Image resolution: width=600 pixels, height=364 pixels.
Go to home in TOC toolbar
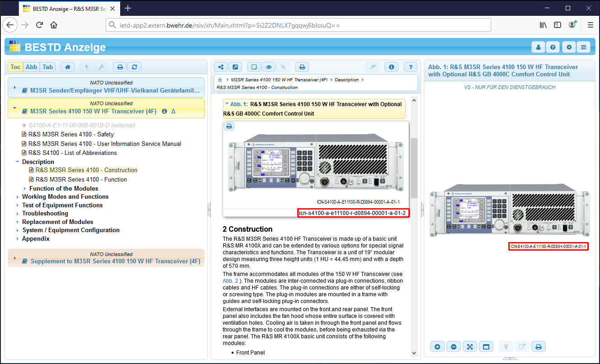67,67
